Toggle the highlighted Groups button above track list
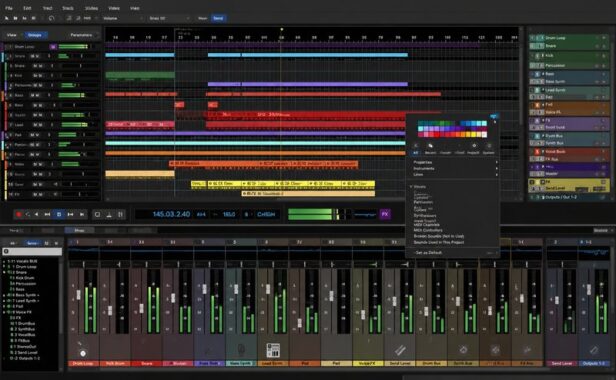This screenshot has width=616, height=380. tap(35, 35)
